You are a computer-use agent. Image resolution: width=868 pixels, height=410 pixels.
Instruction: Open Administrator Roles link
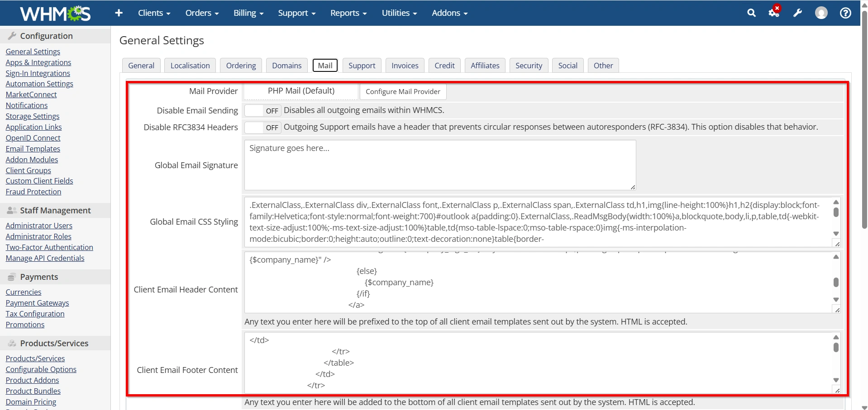[38, 236]
